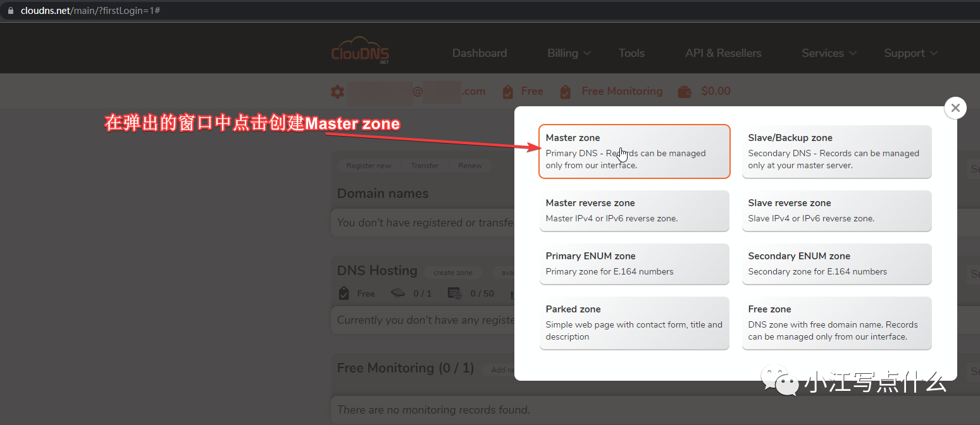Viewport: 980px width, 425px height.
Task: Click the Free plan badge icon
Action: pyautogui.click(x=507, y=92)
